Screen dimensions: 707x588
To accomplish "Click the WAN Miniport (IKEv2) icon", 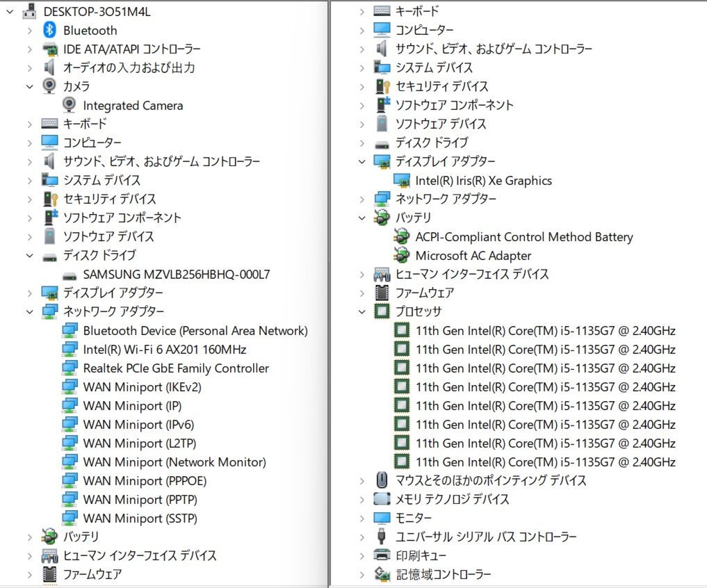I will pyautogui.click(x=69, y=387).
